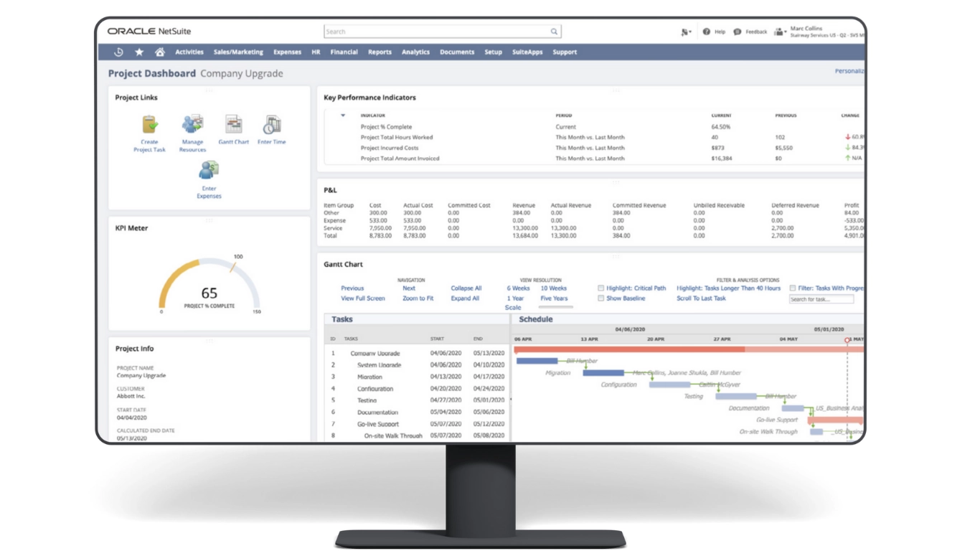
Task: Enable Highlight: Critical Path checkbox
Action: (x=601, y=288)
